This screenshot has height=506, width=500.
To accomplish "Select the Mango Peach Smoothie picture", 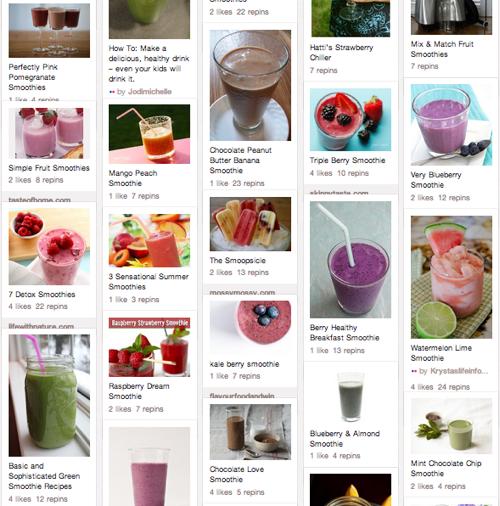I will 149,134.
